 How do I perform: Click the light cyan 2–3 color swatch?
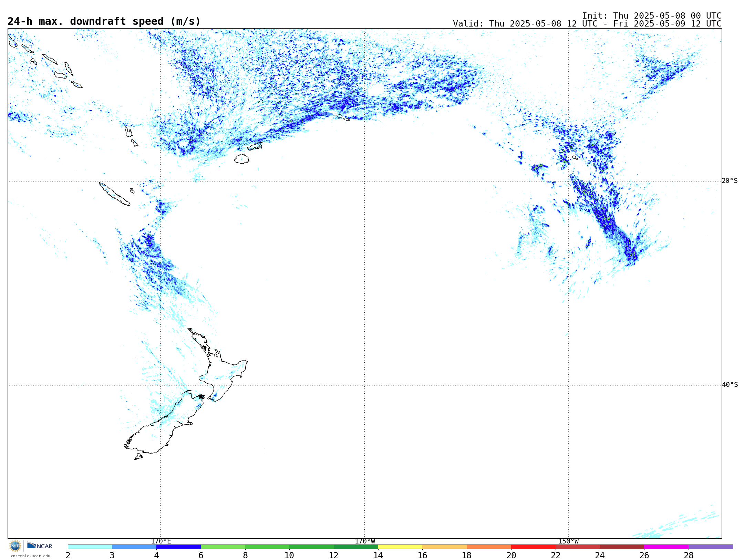click(90, 547)
